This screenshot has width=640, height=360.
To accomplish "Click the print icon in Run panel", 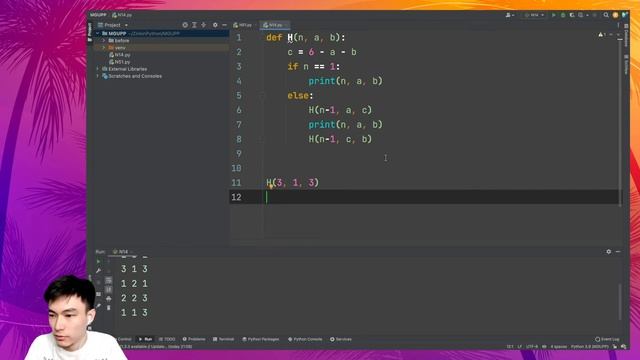I will point(109,299).
